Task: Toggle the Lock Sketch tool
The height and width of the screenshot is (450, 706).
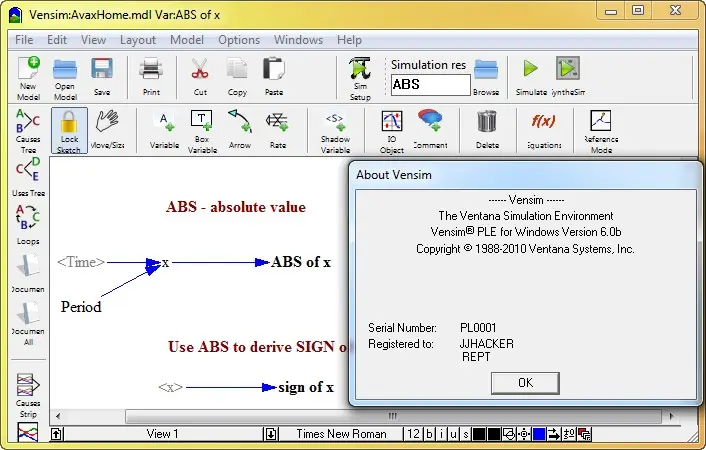Action: (69, 131)
